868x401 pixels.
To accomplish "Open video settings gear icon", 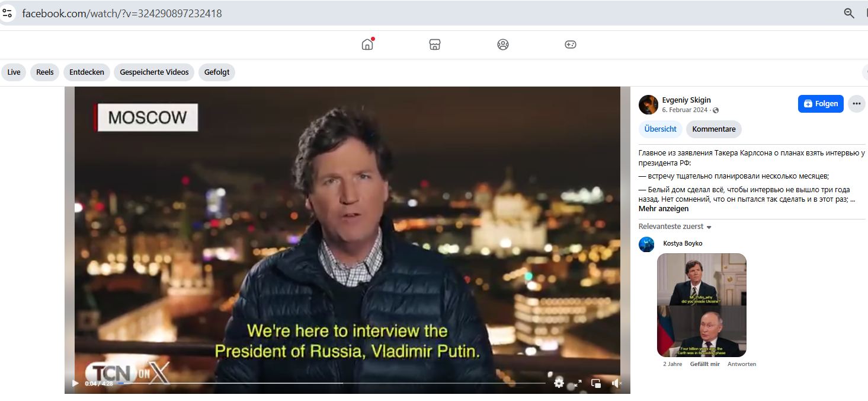I will tap(559, 383).
